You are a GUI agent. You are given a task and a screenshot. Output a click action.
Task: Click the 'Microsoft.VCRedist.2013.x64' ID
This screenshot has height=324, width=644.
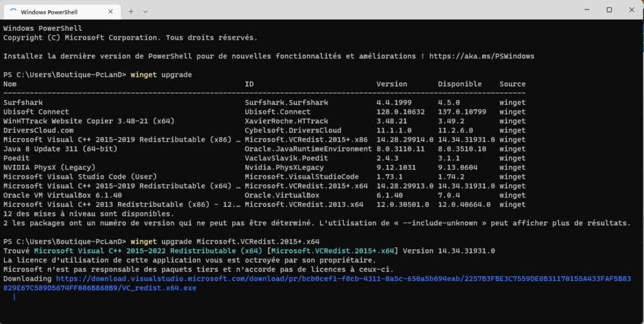point(304,204)
